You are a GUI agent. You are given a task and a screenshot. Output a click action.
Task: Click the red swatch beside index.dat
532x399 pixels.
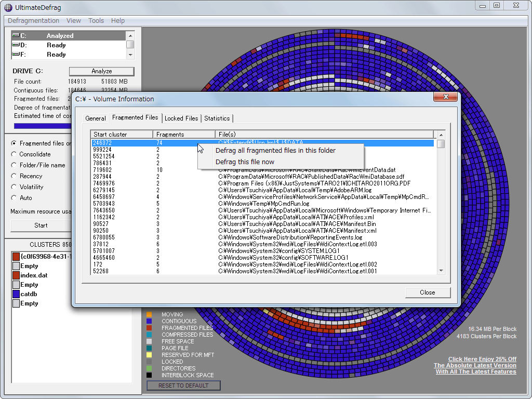click(16, 275)
